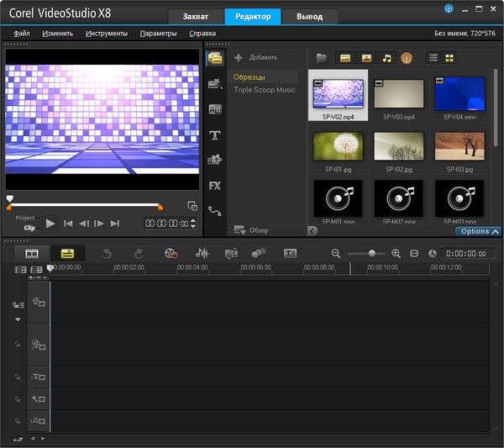Screen dimensions: 504x448
Task: Expand the track list arrow under track manager
Action: pos(17,319)
